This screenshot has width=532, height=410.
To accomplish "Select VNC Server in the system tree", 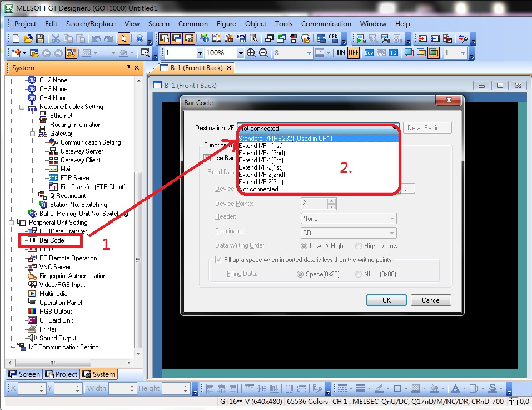I will (55, 267).
